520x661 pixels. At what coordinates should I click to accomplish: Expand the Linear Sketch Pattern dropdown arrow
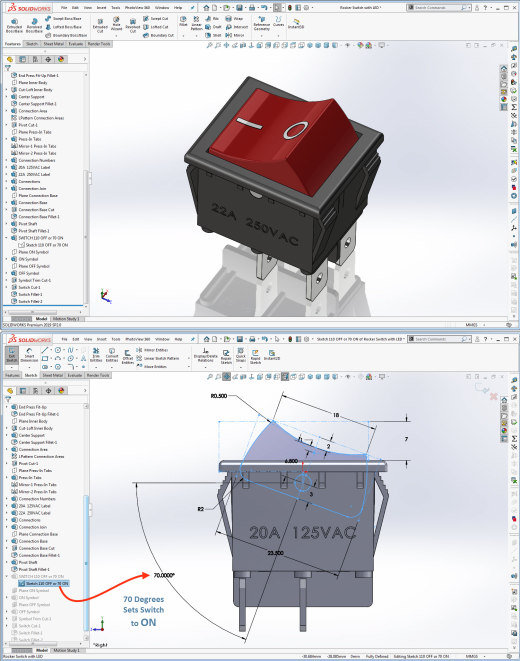[x=189, y=358]
